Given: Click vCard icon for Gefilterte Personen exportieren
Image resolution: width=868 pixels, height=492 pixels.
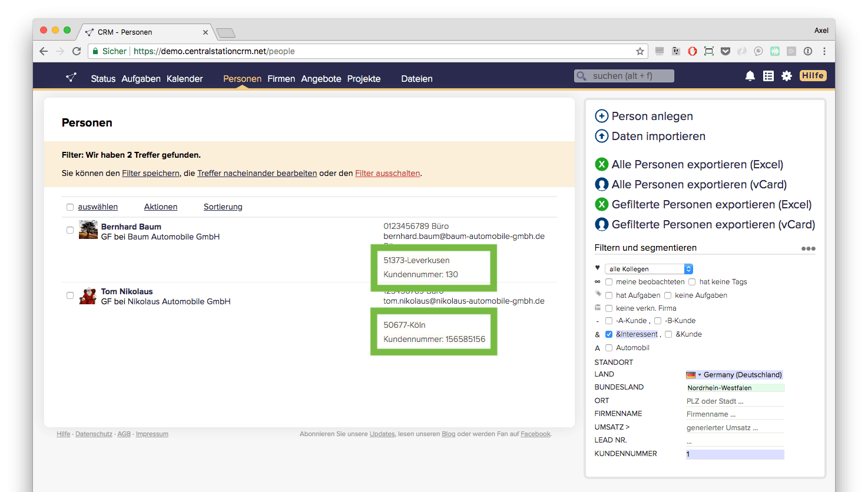Looking at the screenshot, I should (601, 224).
